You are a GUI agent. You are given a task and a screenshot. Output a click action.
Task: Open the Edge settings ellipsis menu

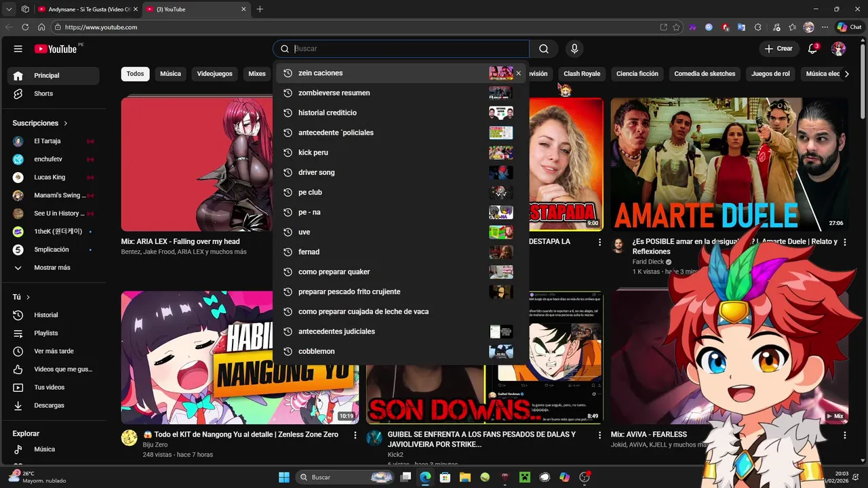825,27
